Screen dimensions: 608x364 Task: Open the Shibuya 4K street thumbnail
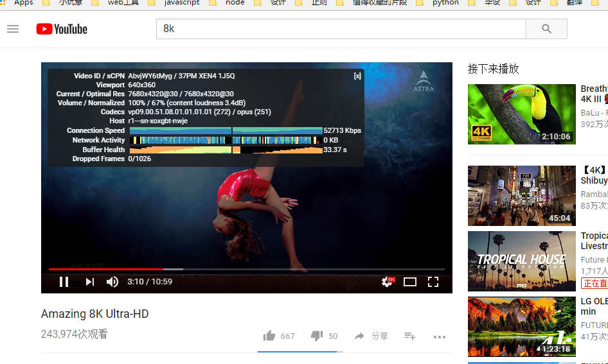(521, 196)
